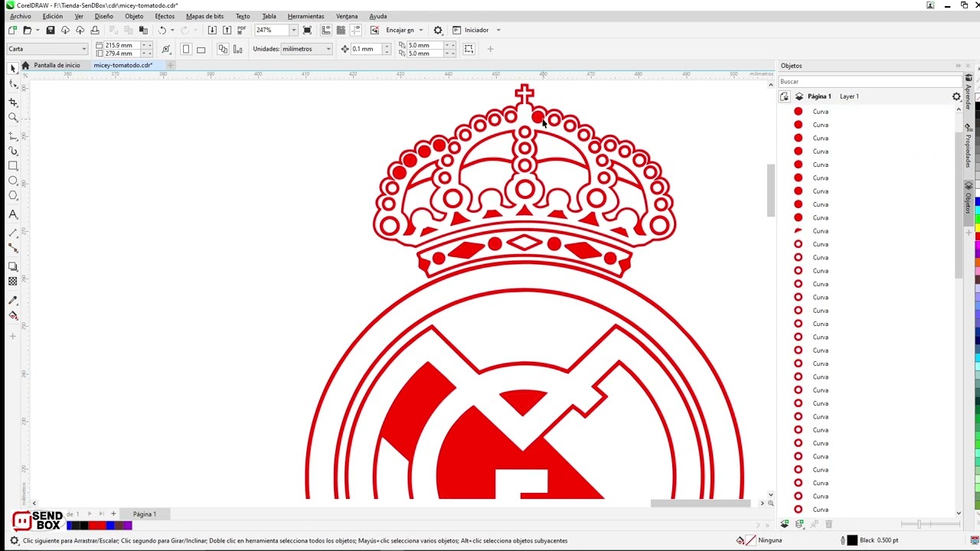This screenshot has width=980, height=551.
Task: Expand the Iniciador dropdown
Action: coord(498,30)
